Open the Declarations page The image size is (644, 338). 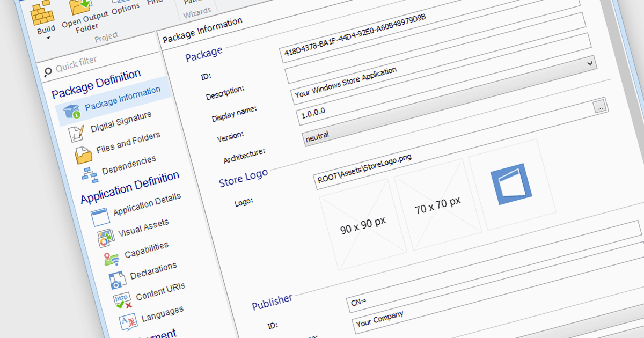[x=153, y=271]
